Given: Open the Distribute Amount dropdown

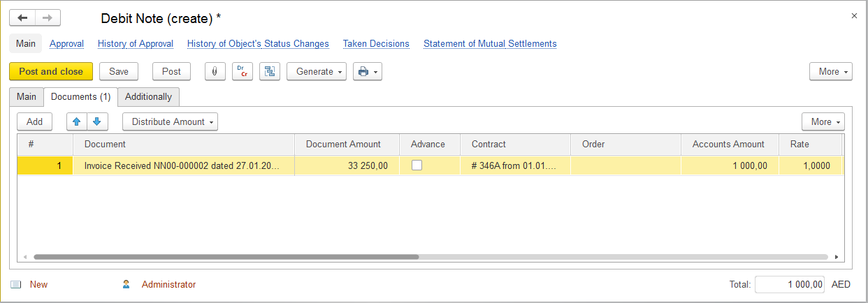Looking at the screenshot, I should point(170,121).
